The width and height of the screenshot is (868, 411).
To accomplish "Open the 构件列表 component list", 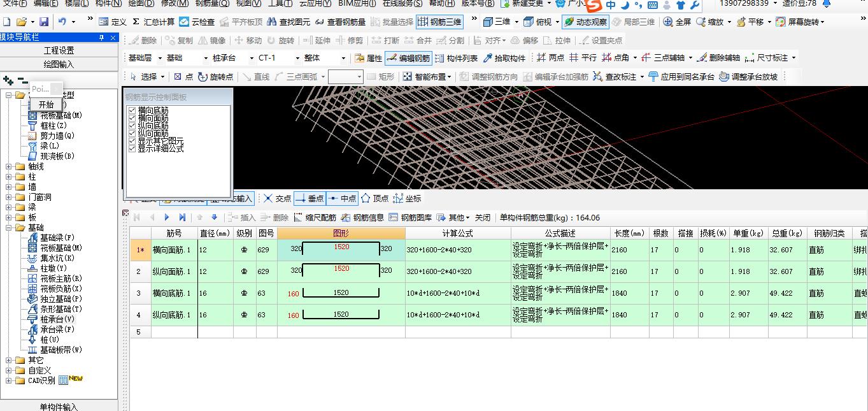I will 456,58.
